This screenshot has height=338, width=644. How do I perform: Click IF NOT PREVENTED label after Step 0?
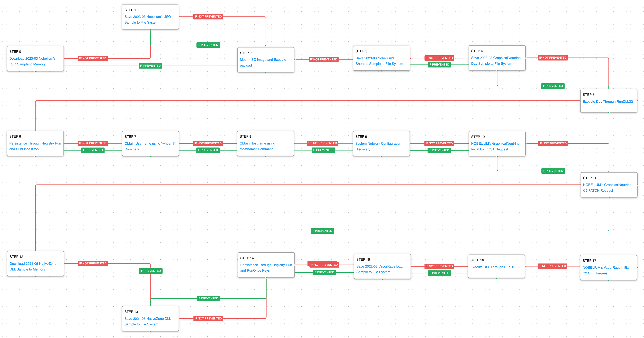93,58
